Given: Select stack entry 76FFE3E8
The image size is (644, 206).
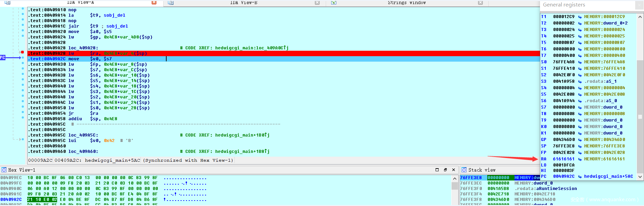Looking at the screenshot, I should 471,178.
